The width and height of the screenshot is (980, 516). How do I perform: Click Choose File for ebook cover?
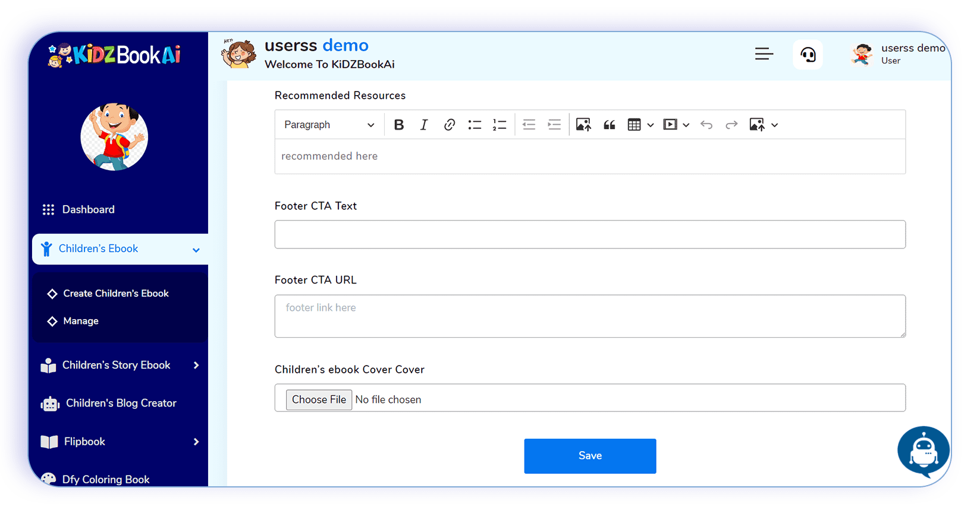[319, 399]
